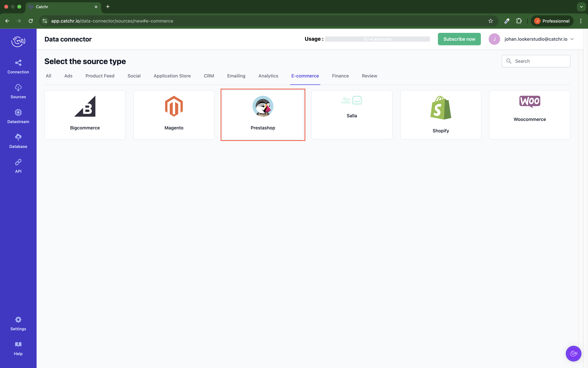This screenshot has height=368, width=588.
Task: Open a new browser tab
Action: (108, 7)
